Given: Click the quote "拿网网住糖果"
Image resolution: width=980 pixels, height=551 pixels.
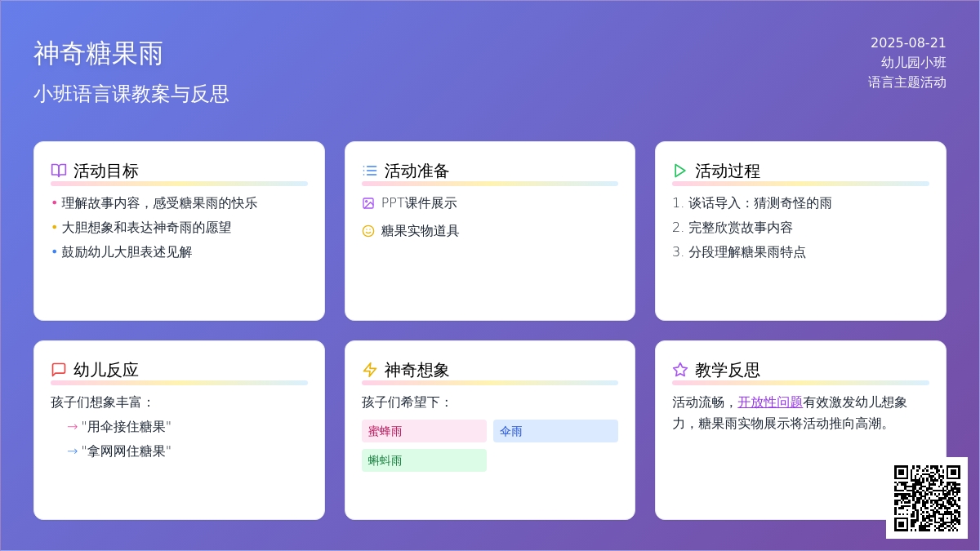Looking at the screenshot, I should click(127, 451).
